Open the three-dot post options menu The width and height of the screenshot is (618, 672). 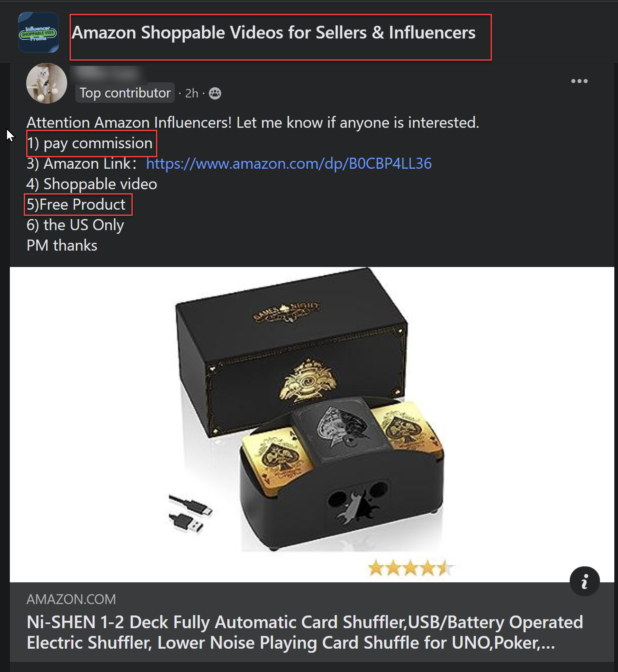point(579,81)
